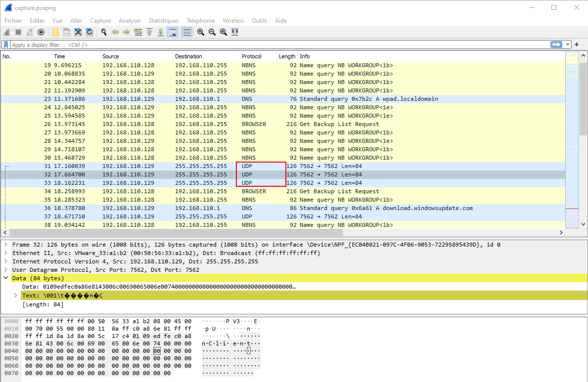Open the Aller menu
This screenshot has width=588, height=382.
[76, 21]
